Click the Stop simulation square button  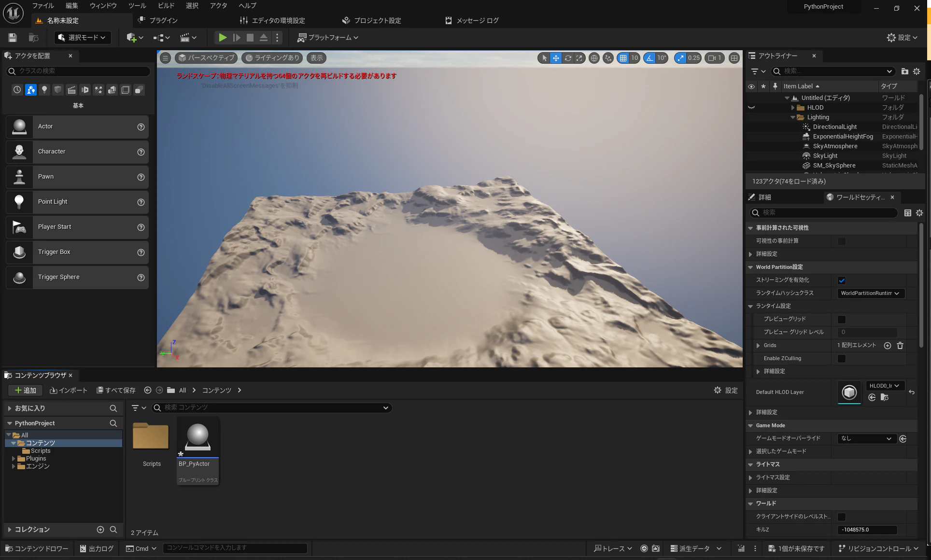250,38
